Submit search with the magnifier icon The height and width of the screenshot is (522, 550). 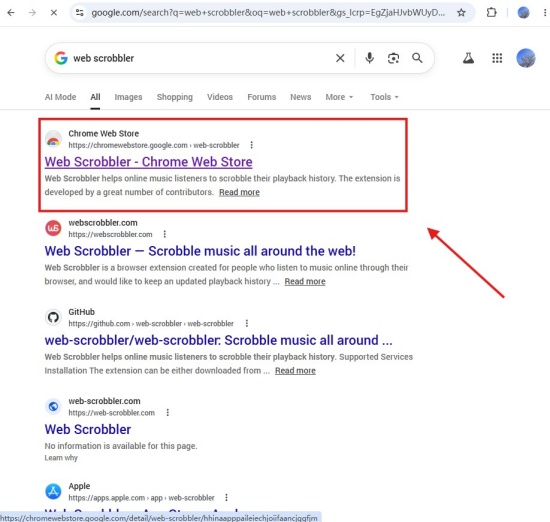[x=417, y=58]
